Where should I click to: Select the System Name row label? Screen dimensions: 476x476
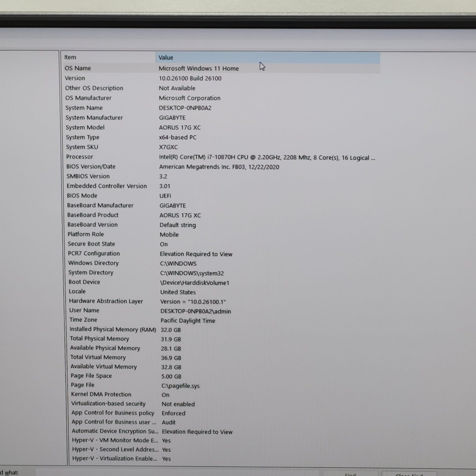click(x=84, y=108)
